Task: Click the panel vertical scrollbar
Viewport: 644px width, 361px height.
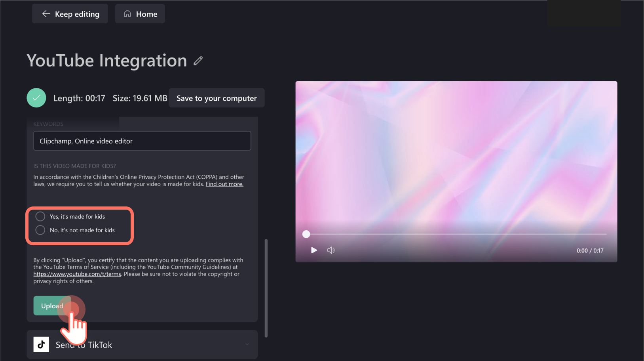Action: (x=266, y=288)
